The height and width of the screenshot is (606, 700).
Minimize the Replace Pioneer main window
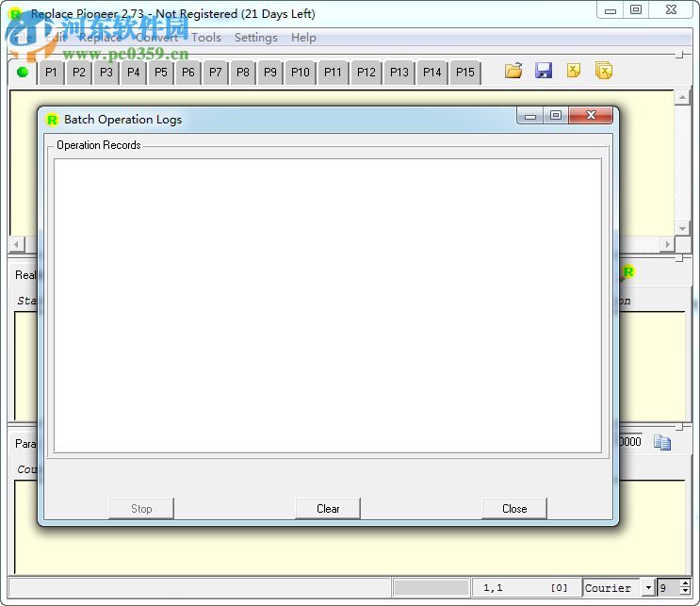pos(610,9)
